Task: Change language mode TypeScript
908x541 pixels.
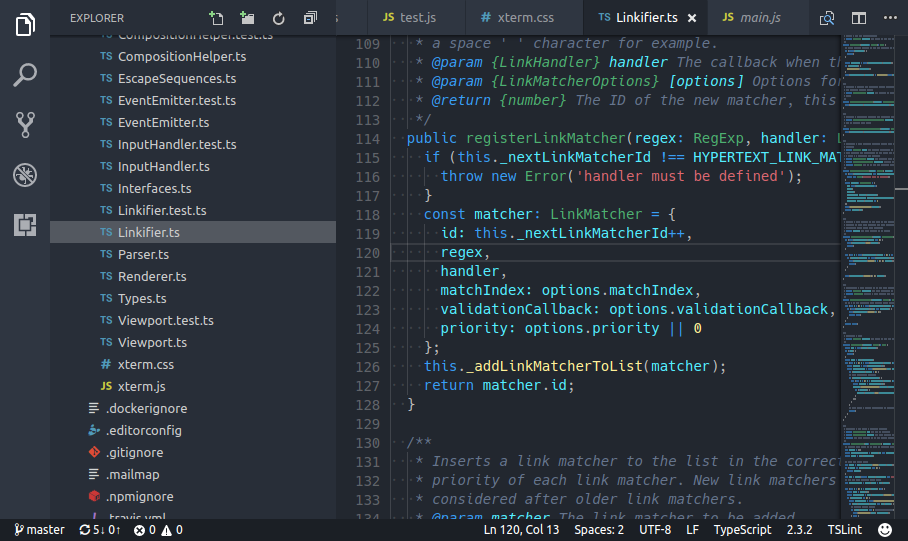Action: pyautogui.click(x=742, y=529)
